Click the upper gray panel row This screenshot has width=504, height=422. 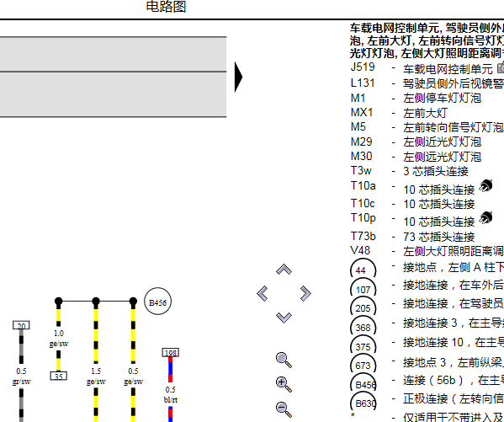[x=113, y=54]
